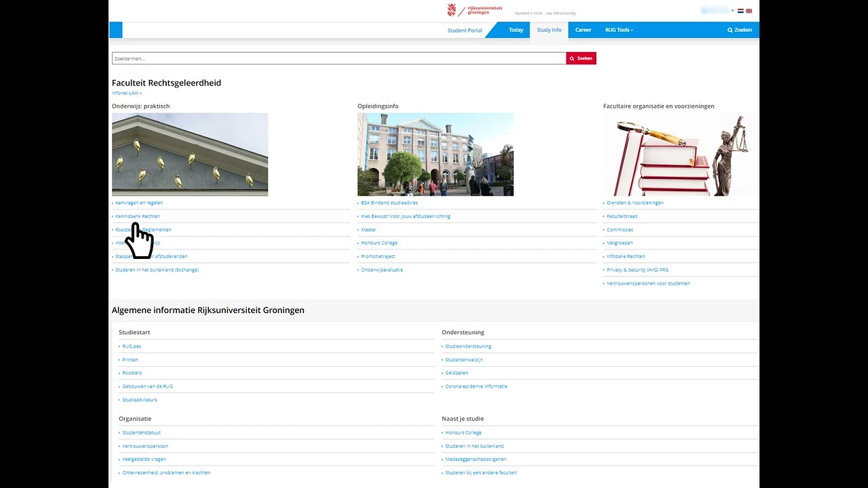Open Aanvragen en regelen link
868x488 pixels.
tap(139, 203)
